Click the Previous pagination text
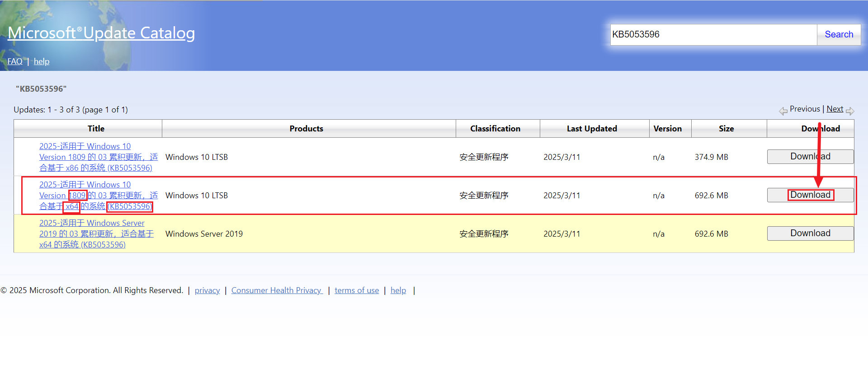This screenshot has width=868, height=387. [805, 109]
